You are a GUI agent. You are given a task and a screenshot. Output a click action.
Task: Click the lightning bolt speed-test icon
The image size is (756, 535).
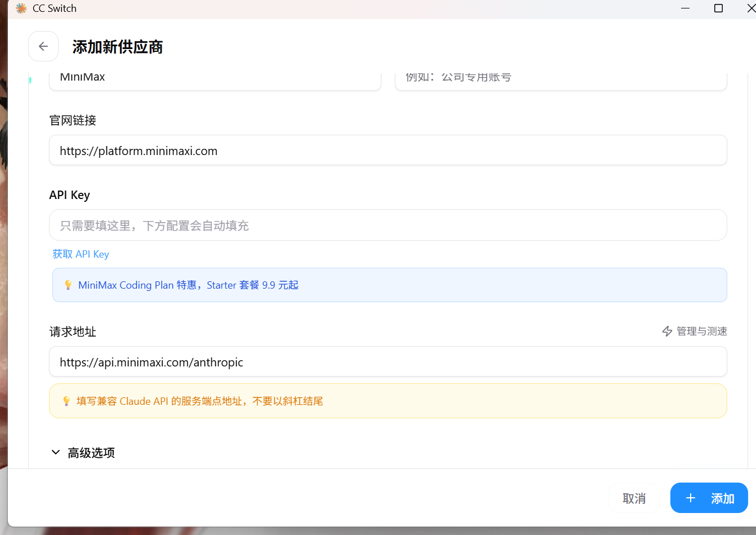click(667, 331)
